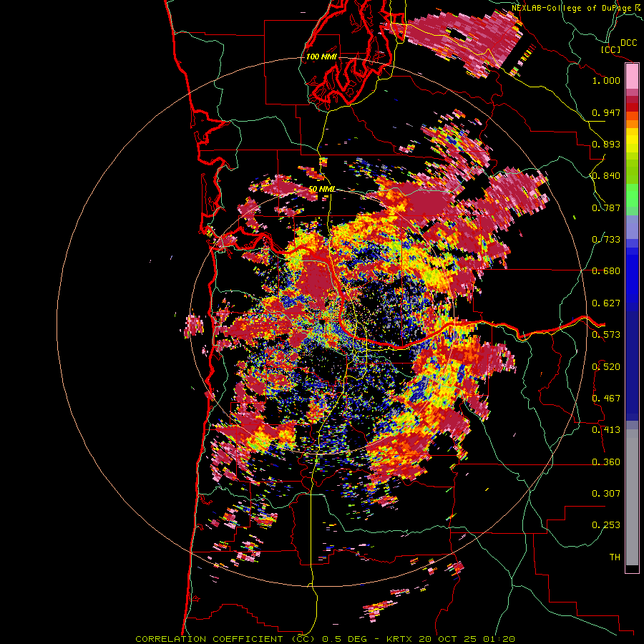The height and width of the screenshot is (644, 644).
Task: Click the 100 NMI range ring label
Action: click(x=321, y=57)
